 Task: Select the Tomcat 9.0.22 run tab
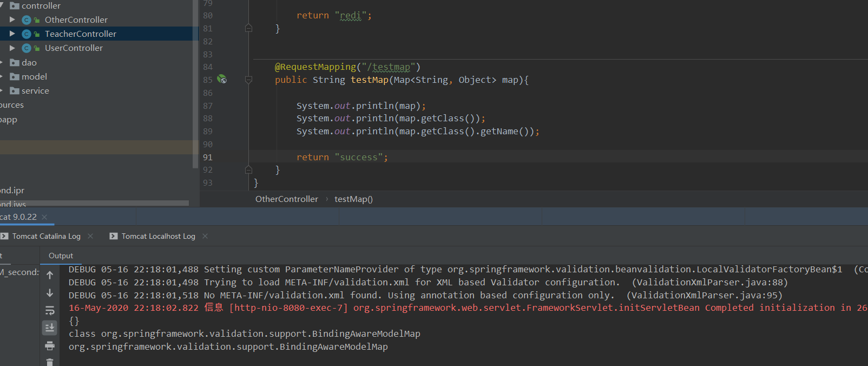pos(18,217)
